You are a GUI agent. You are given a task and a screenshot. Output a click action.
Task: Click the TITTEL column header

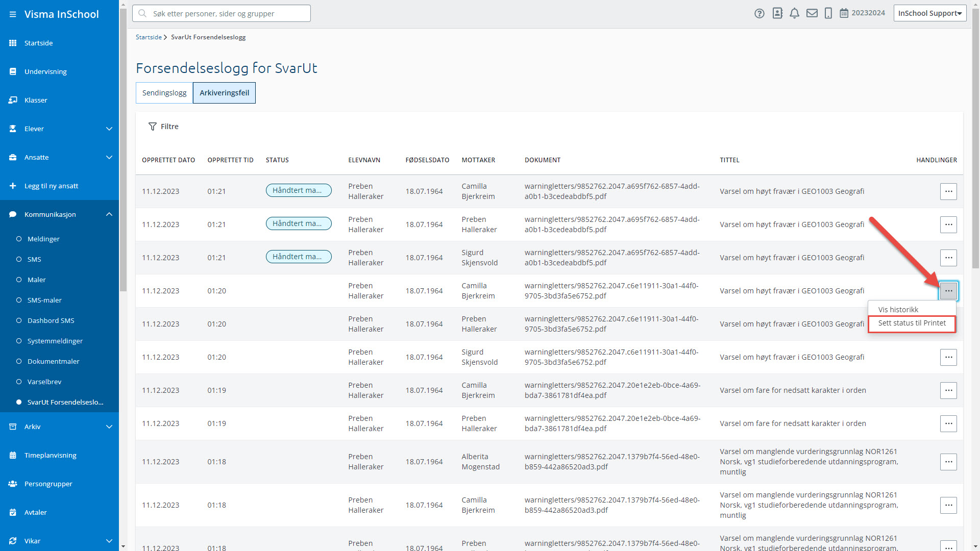click(729, 160)
